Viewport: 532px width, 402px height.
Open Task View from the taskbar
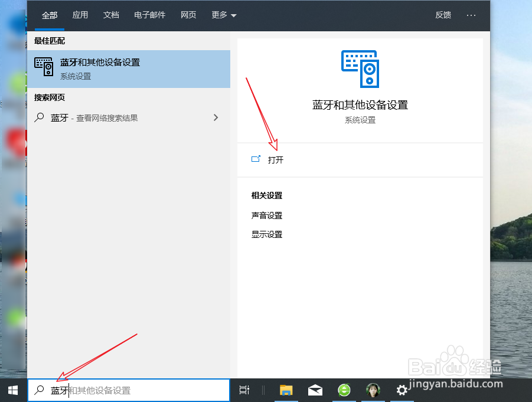[244, 390]
